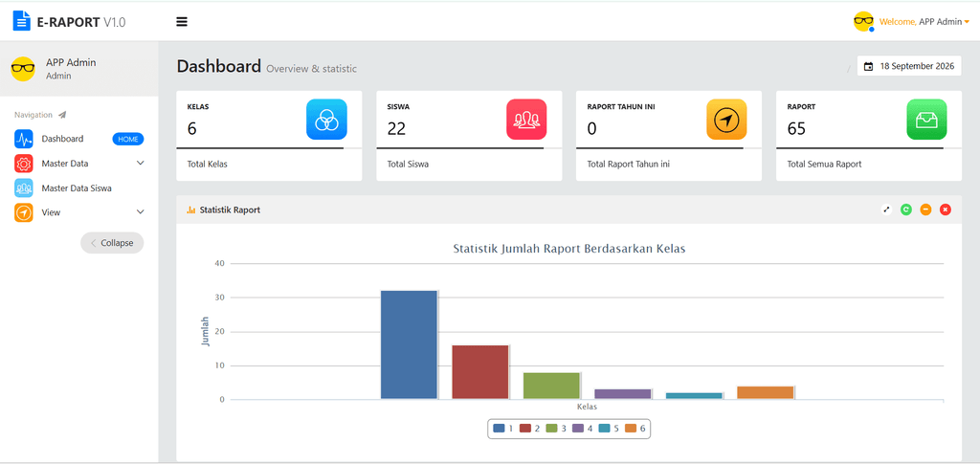The image size is (980, 464).
Task: Click the Dashboard pulse icon
Action: tap(24, 139)
